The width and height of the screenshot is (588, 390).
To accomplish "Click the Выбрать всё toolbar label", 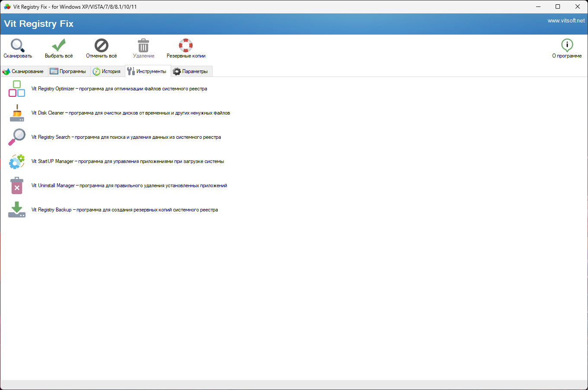I will tap(59, 56).
